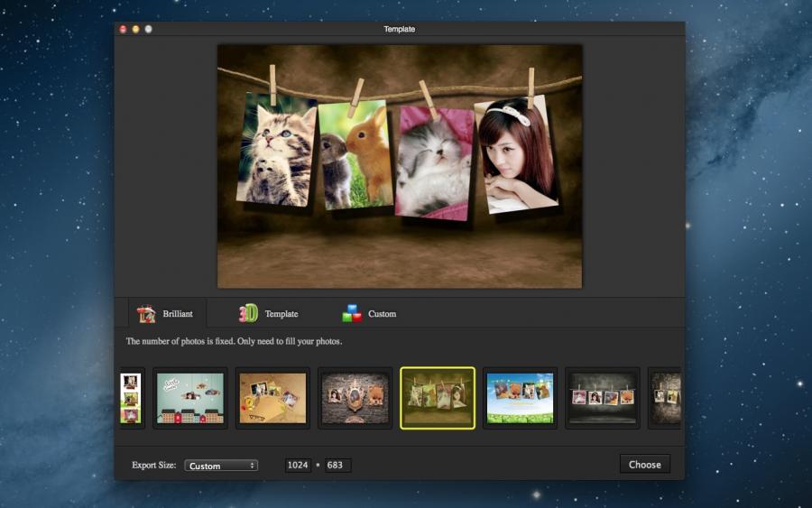The image size is (812, 508).
Task: Select the highlighted clothesline photos template
Action: [438, 398]
